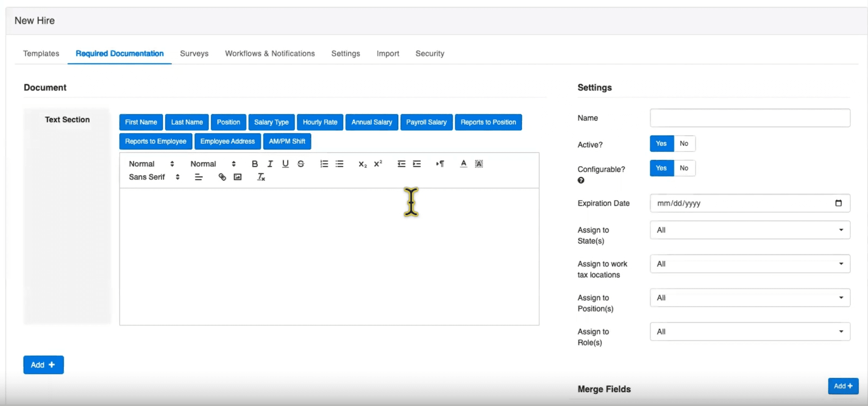Expand the Assign to Position(s) dropdown
Image resolution: width=868 pixels, height=406 pixels.
[749, 298]
